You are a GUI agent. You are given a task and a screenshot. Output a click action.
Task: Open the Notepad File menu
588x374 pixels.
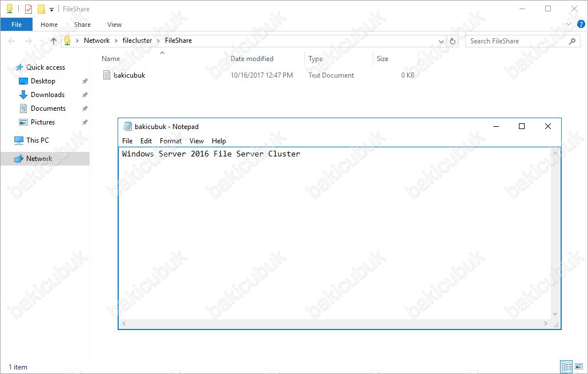click(x=127, y=141)
